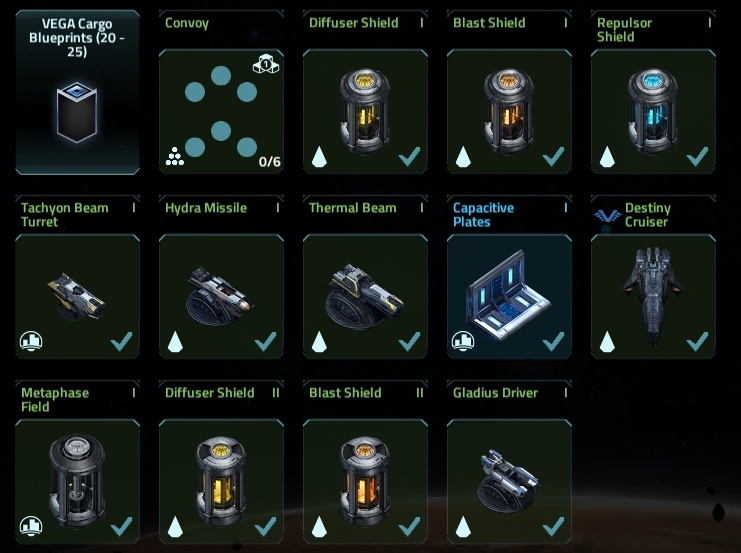Image resolution: width=741 pixels, height=553 pixels.
Task: Click the droplet icon on Diffuser Shield II
Action: pos(175,527)
